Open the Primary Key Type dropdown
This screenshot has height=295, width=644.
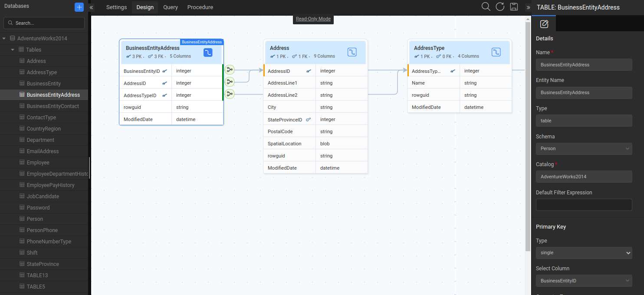pos(584,253)
